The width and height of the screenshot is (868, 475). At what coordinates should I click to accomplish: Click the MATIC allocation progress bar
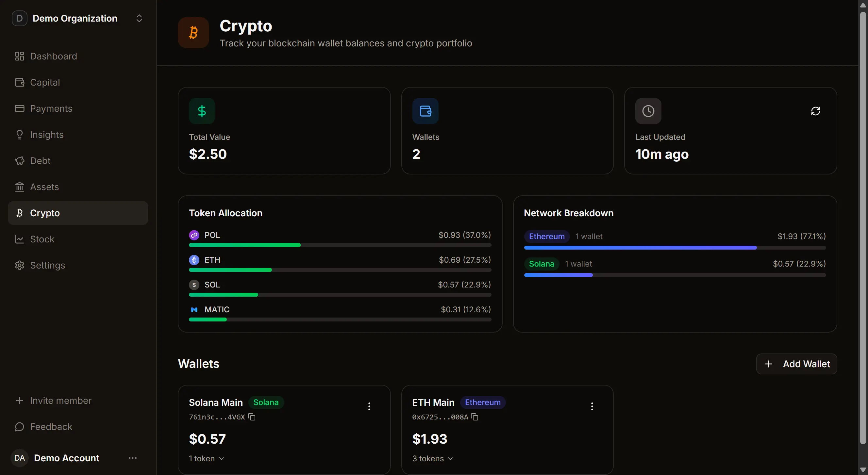click(340, 320)
